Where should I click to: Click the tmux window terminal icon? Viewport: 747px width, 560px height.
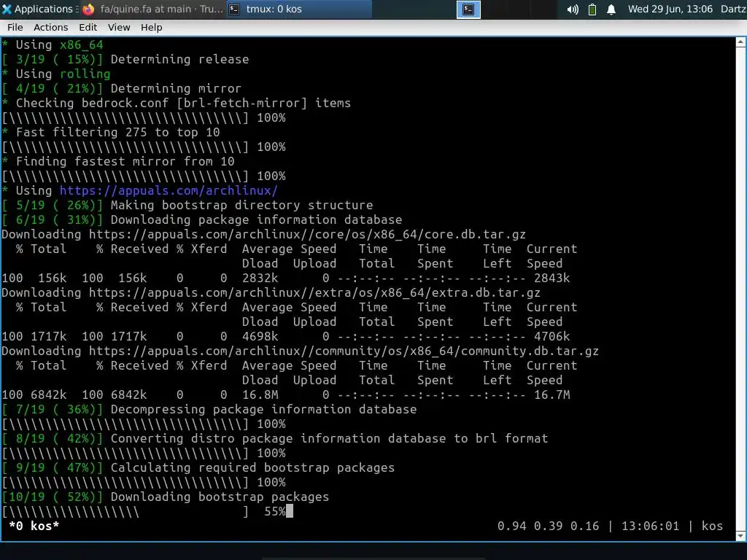tap(234, 9)
